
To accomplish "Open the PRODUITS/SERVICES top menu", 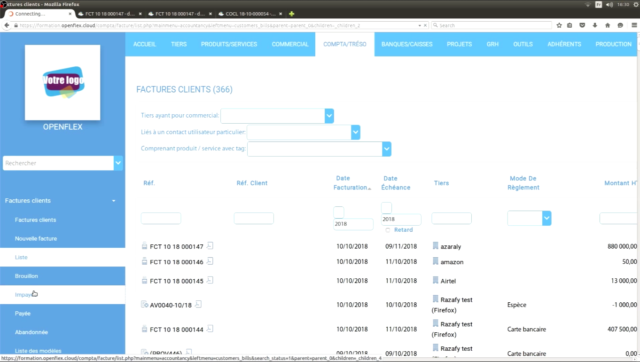I will [x=229, y=44].
